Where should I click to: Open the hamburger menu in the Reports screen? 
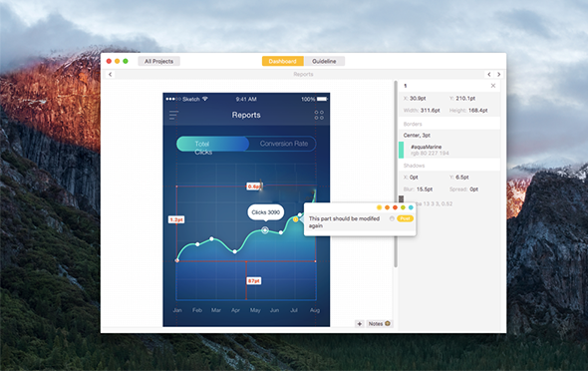(x=173, y=115)
